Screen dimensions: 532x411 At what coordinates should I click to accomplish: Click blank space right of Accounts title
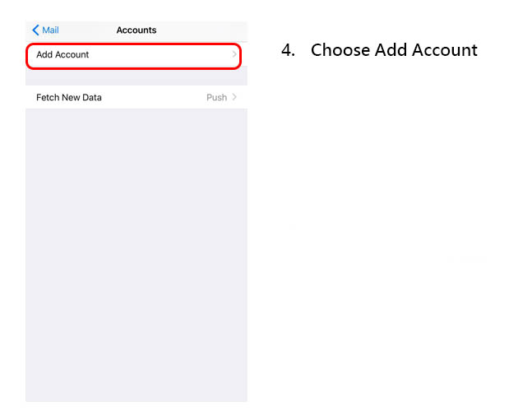pyautogui.click(x=202, y=30)
